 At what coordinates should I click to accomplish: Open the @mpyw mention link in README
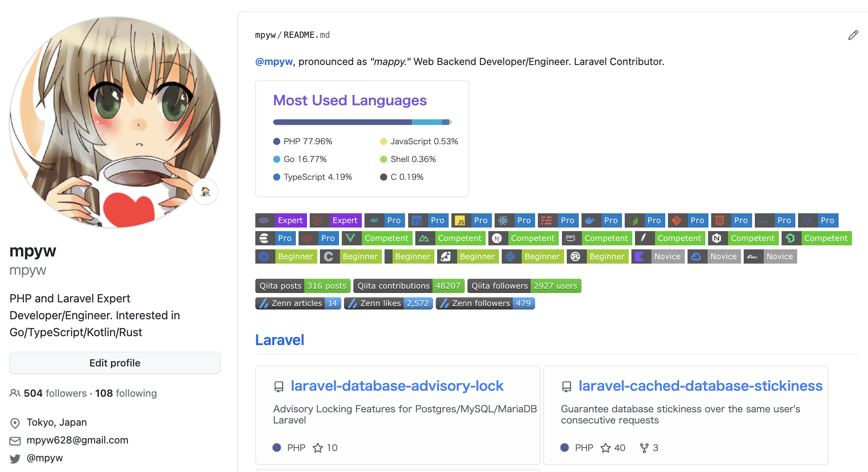[274, 61]
